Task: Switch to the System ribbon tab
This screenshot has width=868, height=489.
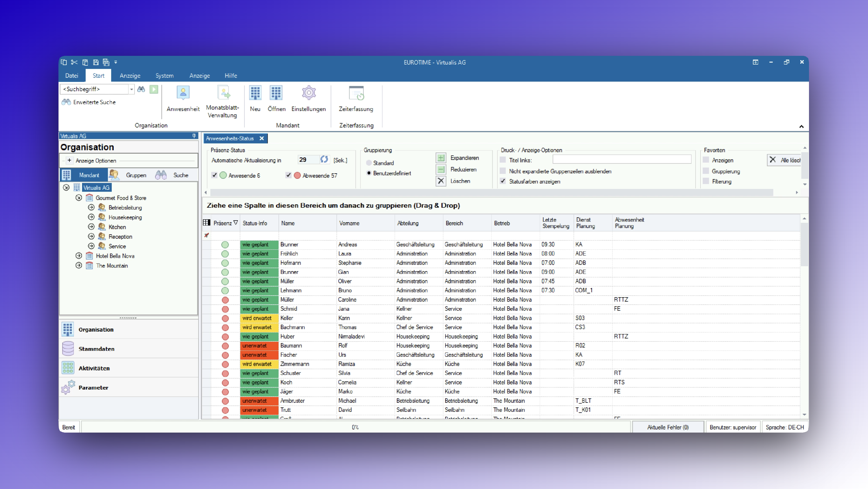Action: (x=164, y=76)
